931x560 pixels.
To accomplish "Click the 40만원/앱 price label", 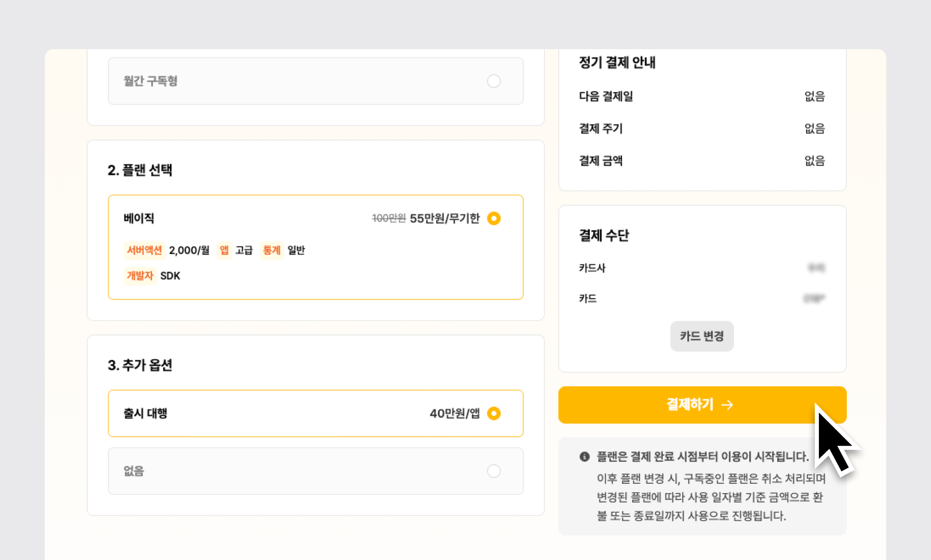I will click(454, 413).
